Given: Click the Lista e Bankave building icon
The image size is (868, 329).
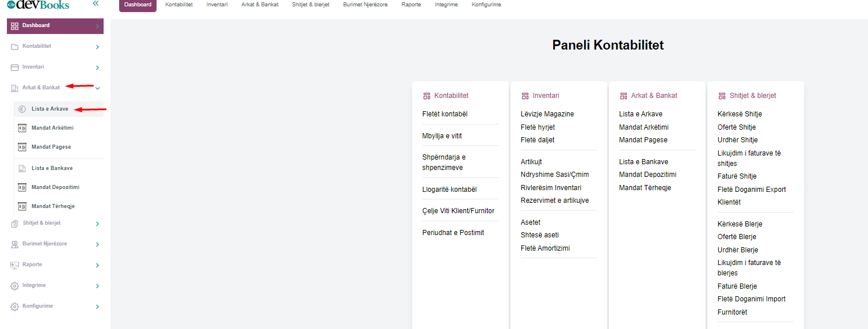Looking at the screenshot, I should click(x=22, y=168).
